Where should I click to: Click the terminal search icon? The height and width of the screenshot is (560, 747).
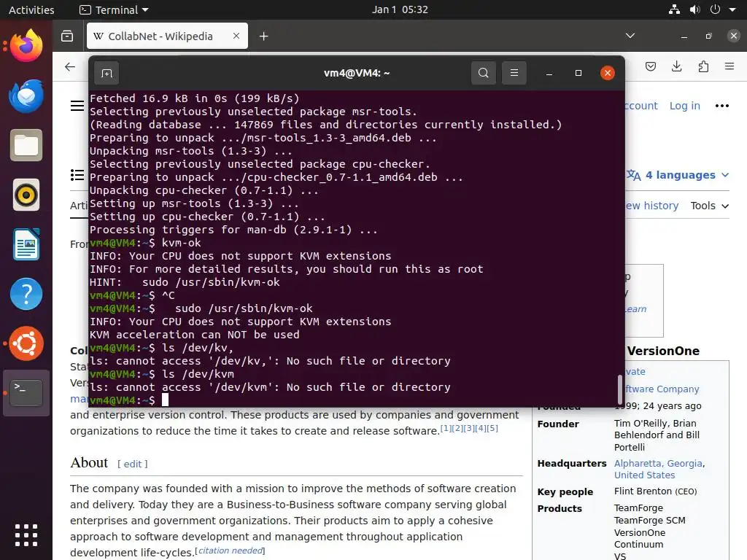(484, 73)
